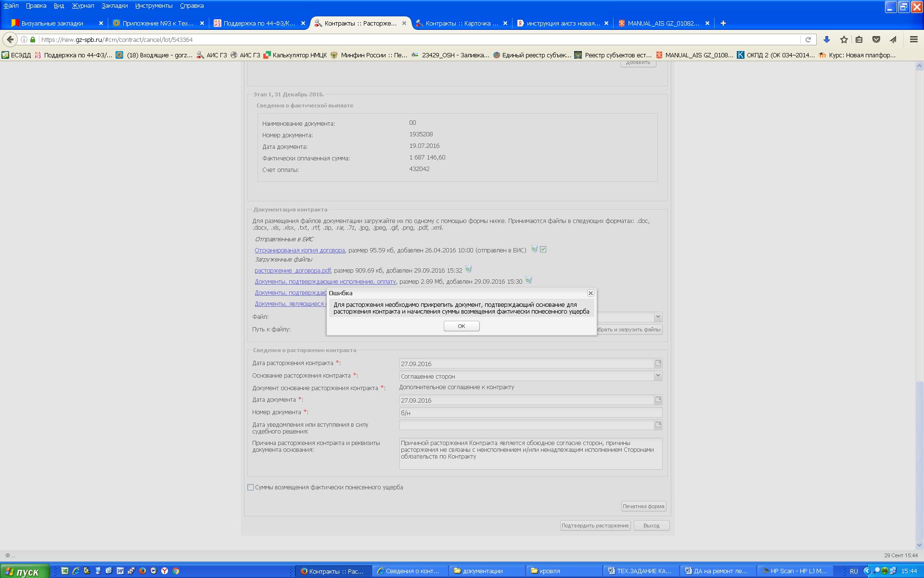Open the Файл menu

11,6
